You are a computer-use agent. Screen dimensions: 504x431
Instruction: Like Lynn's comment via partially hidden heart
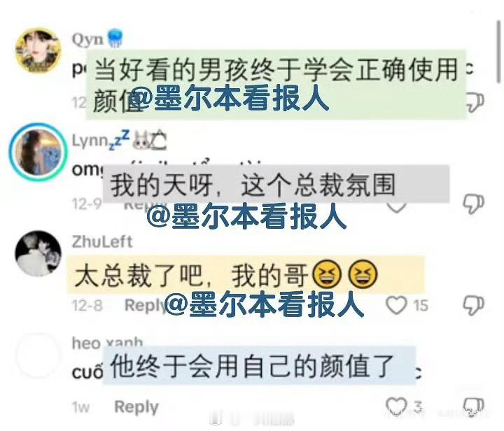[x=396, y=208]
